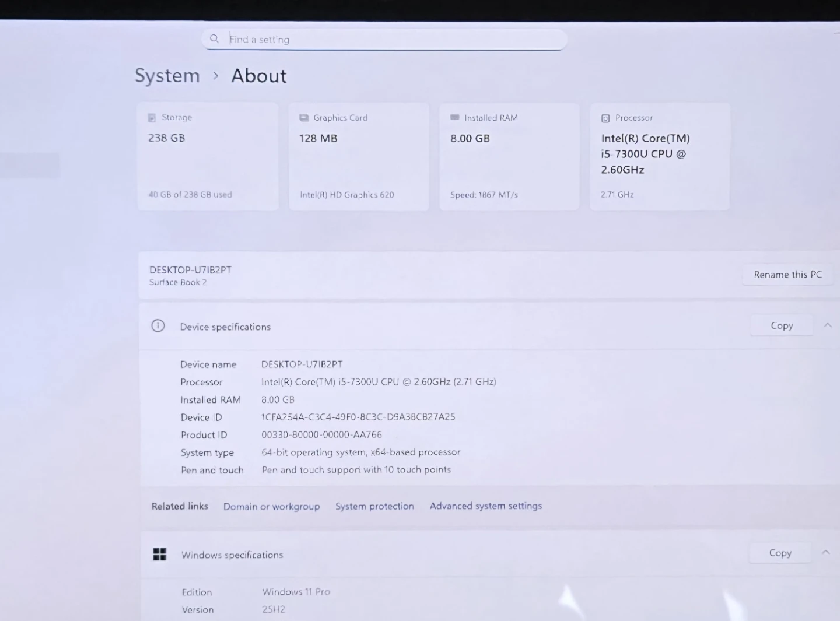This screenshot has width=840, height=621.
Task: Select the 128 MB graphics value
Action: (318, 138)
